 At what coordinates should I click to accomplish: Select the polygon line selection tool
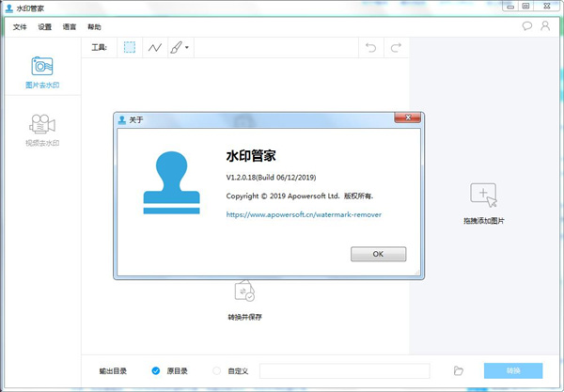click(154, 47)
